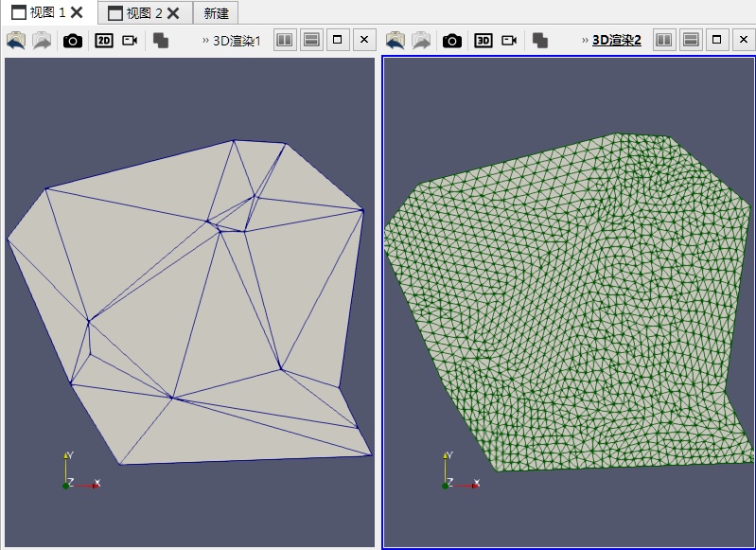Maximize the 3D渲染1 view
This screenshot has height=550, width=756.
338,40
